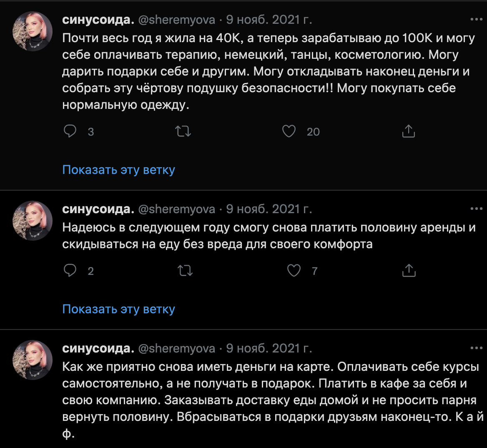Open profile avatar on the third tweet
This screenshot has width=487, height=448.
click(x=33, y=360)
